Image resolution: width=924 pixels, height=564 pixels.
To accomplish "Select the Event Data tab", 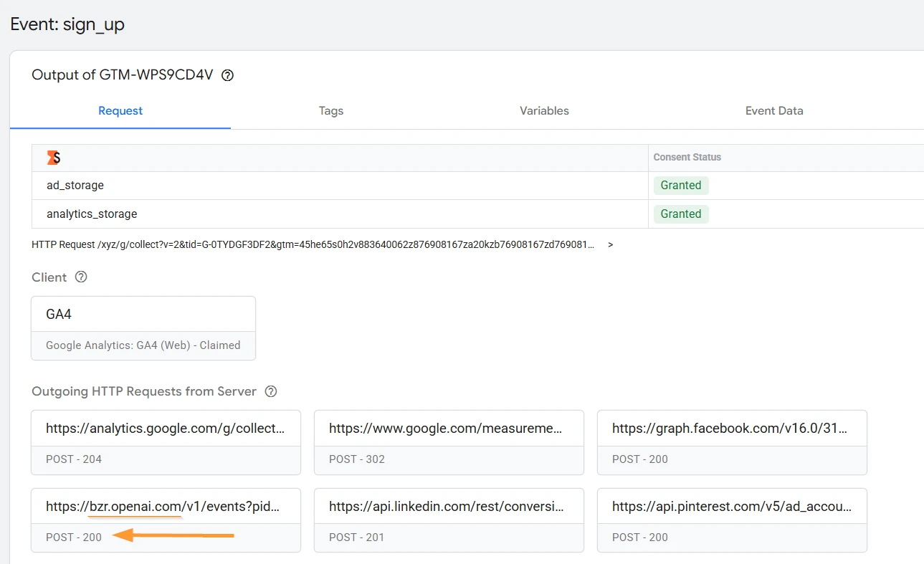I will coord(774,111).
